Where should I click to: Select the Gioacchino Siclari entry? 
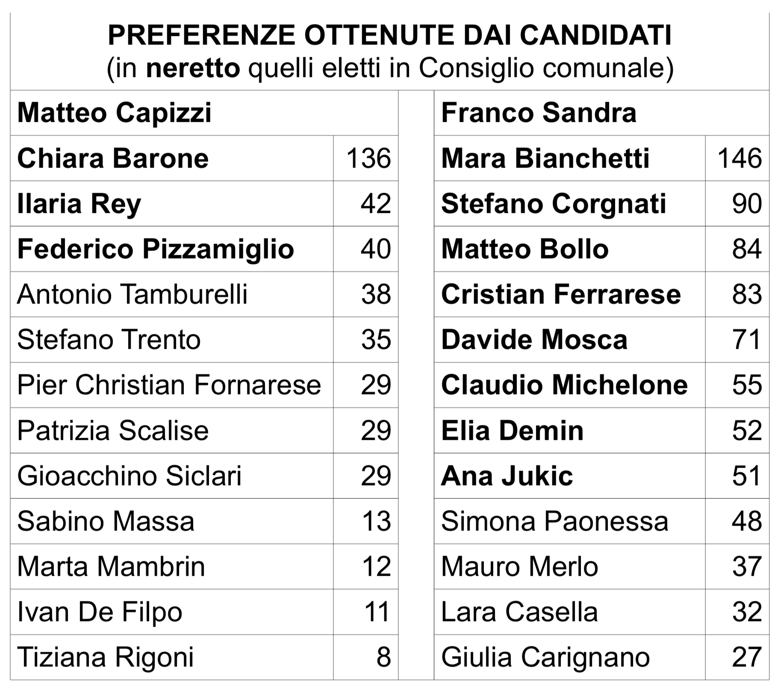[x=130, y=476]
